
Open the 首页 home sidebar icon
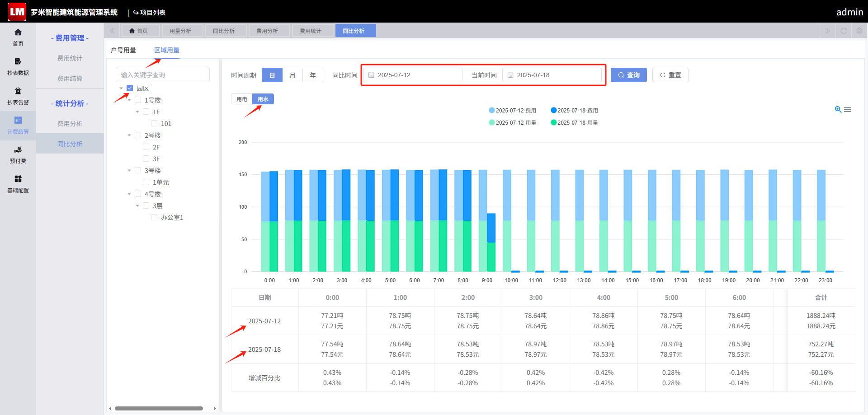pos(18,32)
